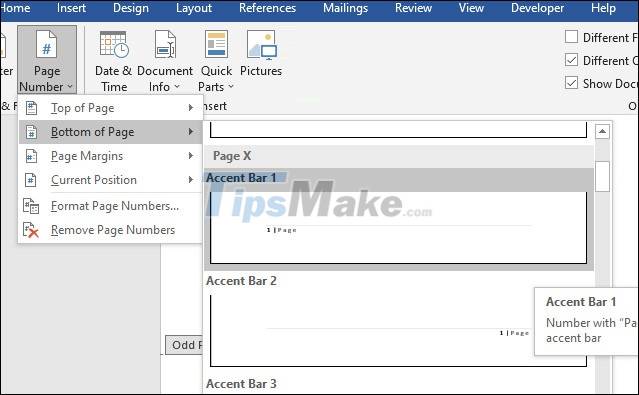Click the Page X gallery heading
The image size is (639, 395).
point(232,156)
